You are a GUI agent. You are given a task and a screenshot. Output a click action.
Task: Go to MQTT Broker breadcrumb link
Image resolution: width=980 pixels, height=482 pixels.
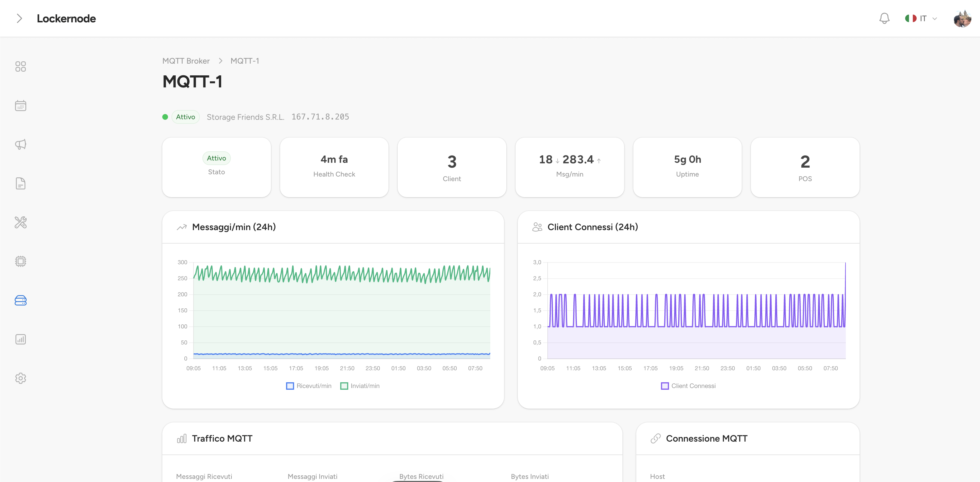[186, 61]
